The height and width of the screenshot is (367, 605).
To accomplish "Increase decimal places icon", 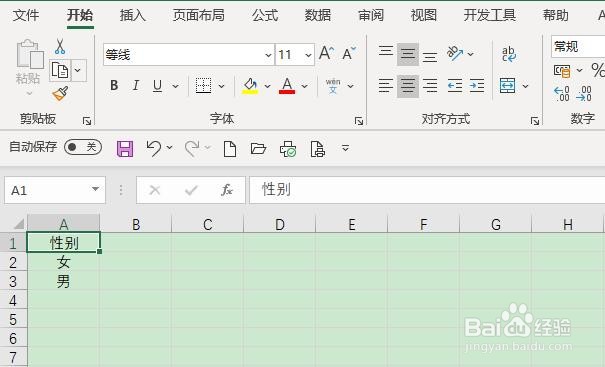I will pyautogui.click(x=561, y=94).
